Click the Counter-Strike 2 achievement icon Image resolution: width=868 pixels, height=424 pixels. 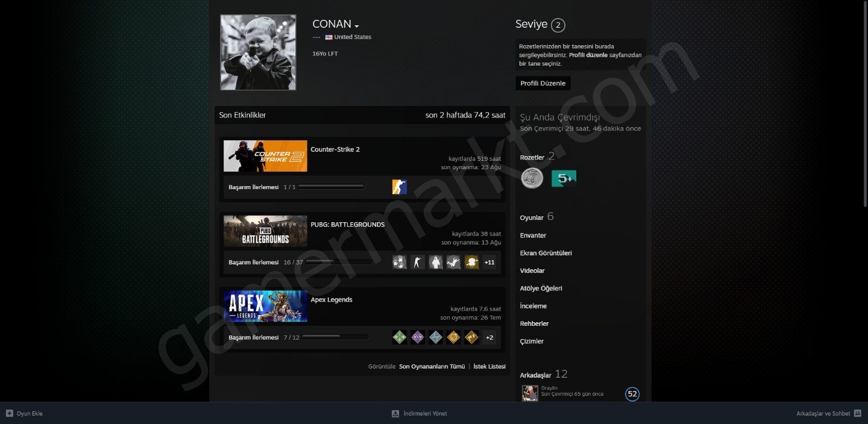coord(400,187)
